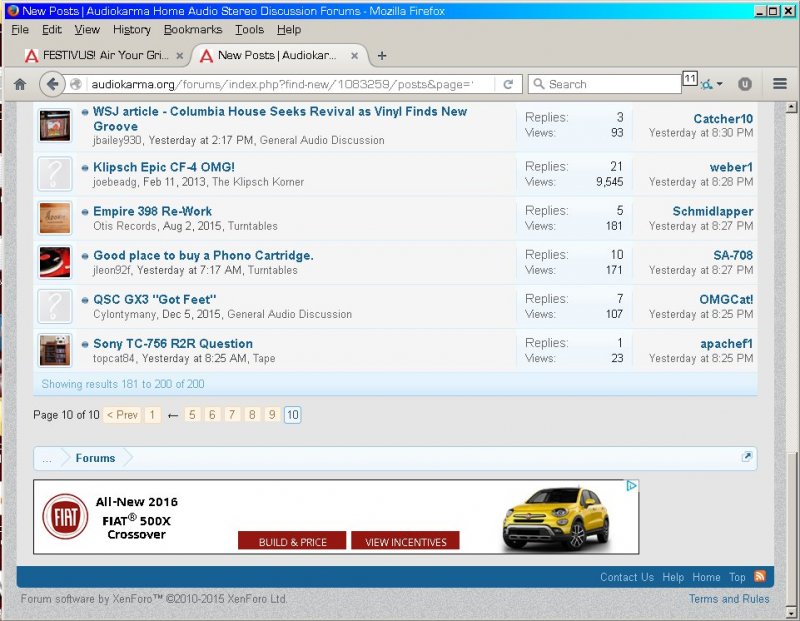The width and height of the screenshot is (800, 621).
Task: Go back using the back arrow
Action: click(52, 84)
